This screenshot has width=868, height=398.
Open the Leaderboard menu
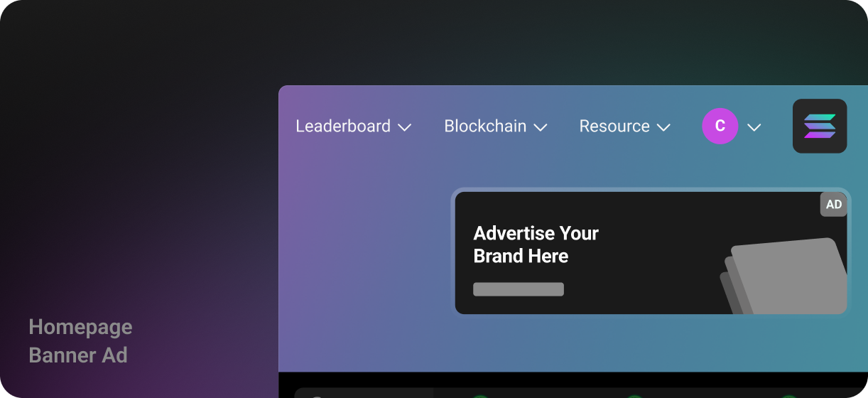[x=343, y=126]
